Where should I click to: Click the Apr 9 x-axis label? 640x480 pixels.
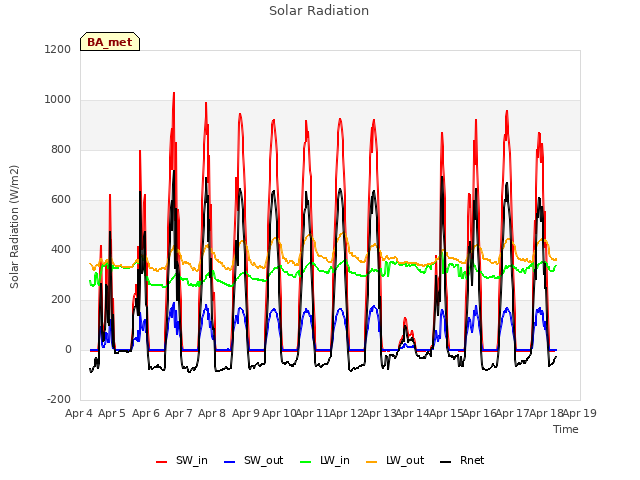[x=246, y=413]
